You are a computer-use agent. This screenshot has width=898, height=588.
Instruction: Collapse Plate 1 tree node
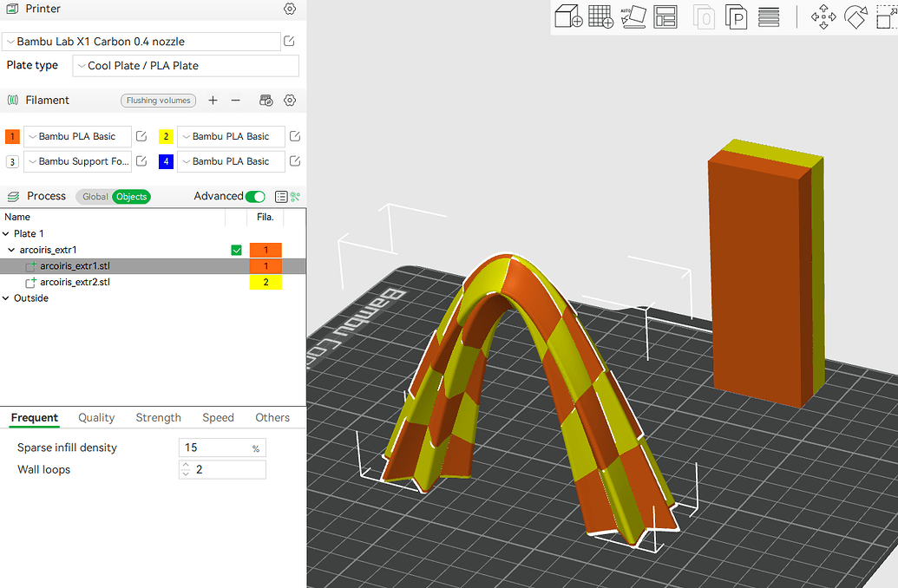[x=6, y=233]
